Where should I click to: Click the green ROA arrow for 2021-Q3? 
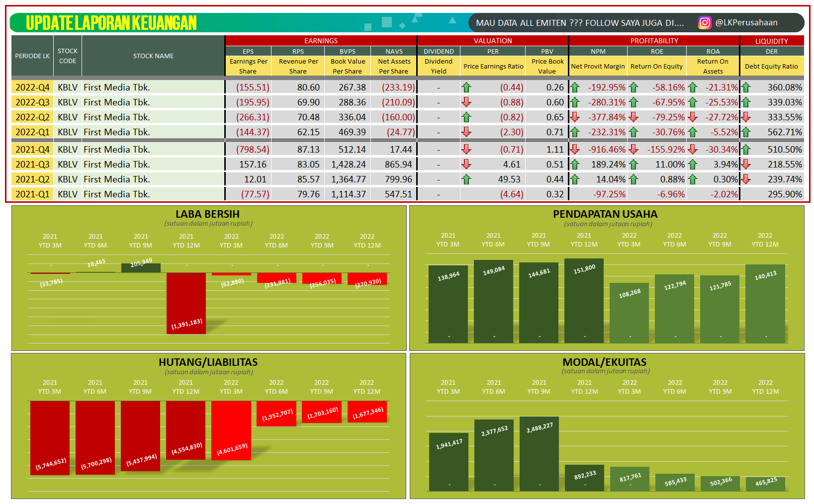693,164
